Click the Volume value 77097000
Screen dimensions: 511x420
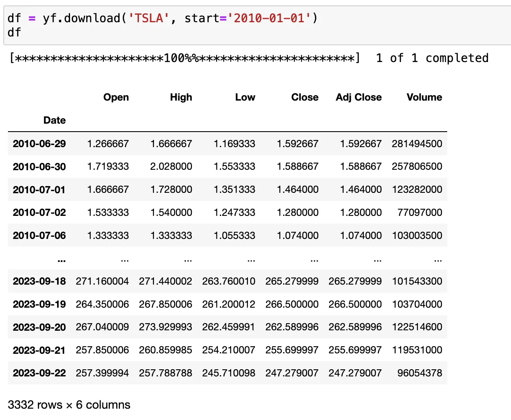(420, 213)
